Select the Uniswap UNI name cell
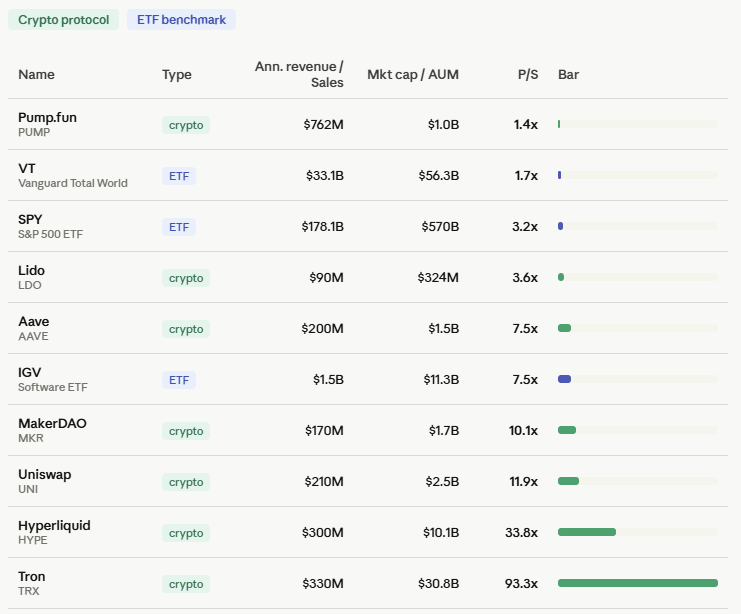The width and height of the screenshot is (741, 614). point(44,482)
